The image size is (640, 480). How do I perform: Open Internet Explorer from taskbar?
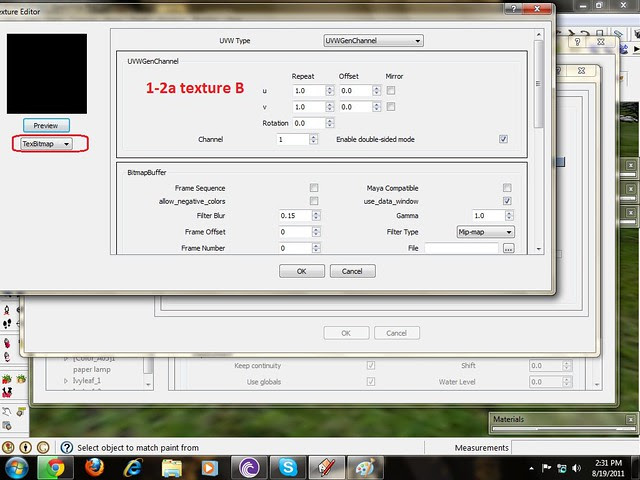tap(133, 468)
